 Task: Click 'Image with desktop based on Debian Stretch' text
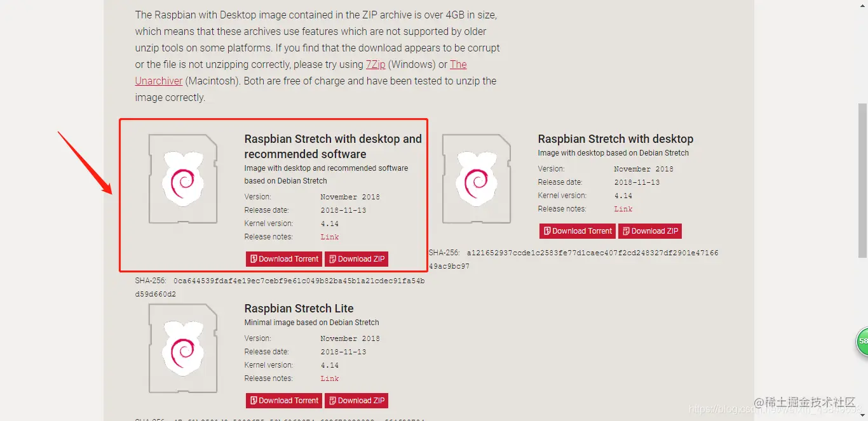click(613, 153)
